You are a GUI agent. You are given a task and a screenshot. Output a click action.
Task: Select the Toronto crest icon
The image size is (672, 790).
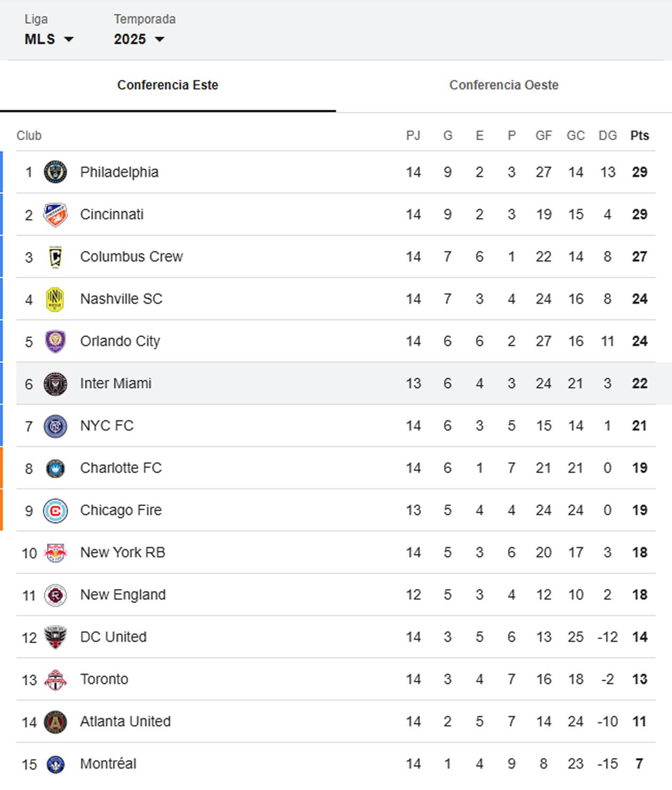pos(56,679)
